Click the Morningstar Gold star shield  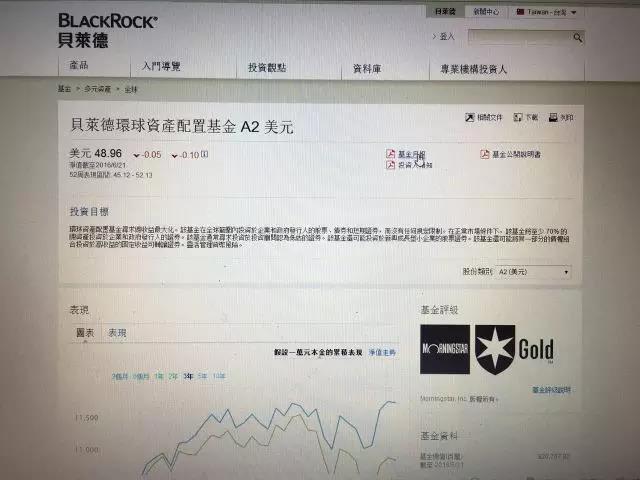pos(495,350)
